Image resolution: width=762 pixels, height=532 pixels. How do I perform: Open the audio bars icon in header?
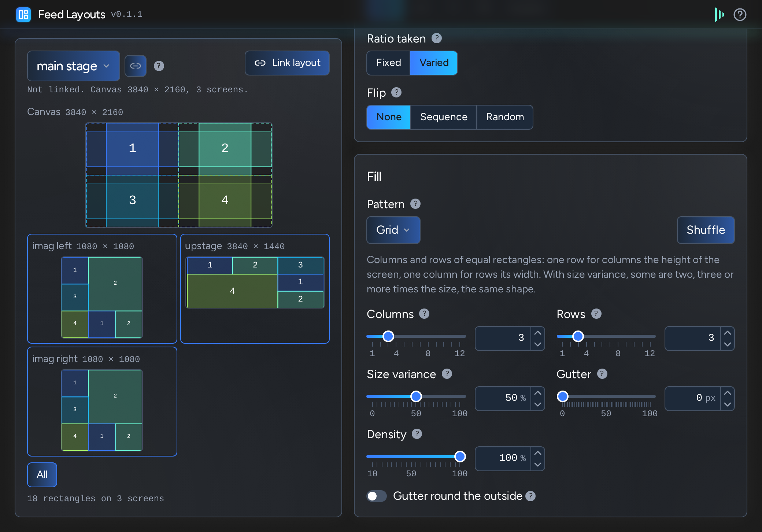[719, 15]
